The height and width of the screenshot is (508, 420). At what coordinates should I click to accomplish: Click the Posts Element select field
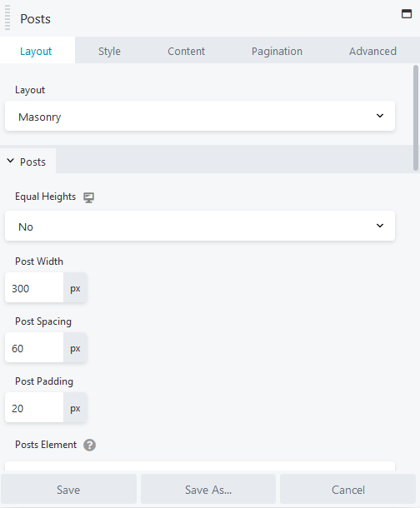click(x=200, y=466)
